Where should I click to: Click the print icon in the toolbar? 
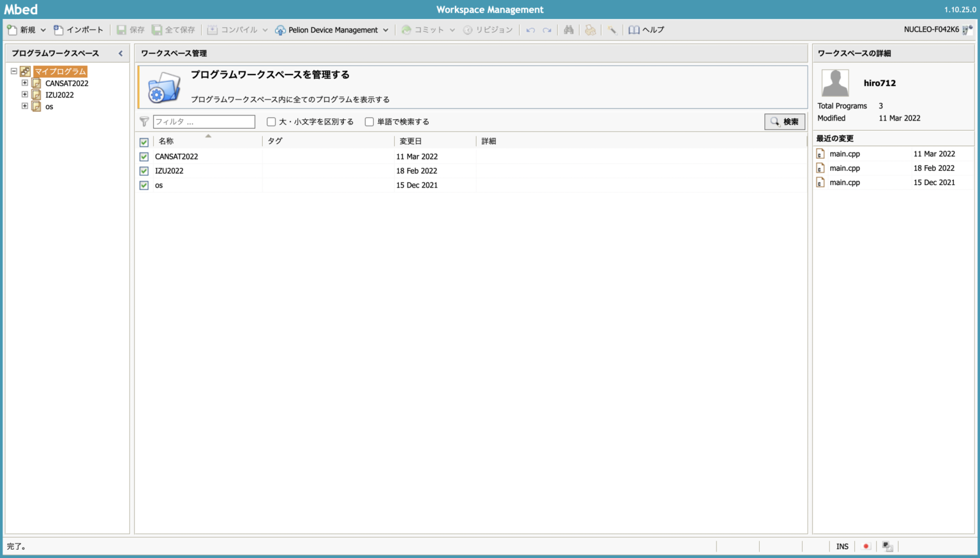click(590, 29)
